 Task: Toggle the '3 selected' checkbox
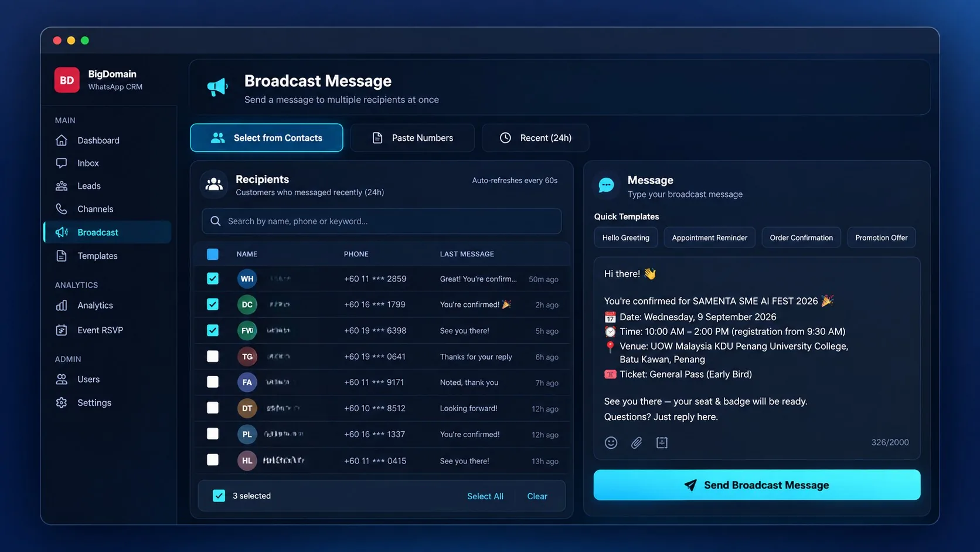(x=219, y=496)
